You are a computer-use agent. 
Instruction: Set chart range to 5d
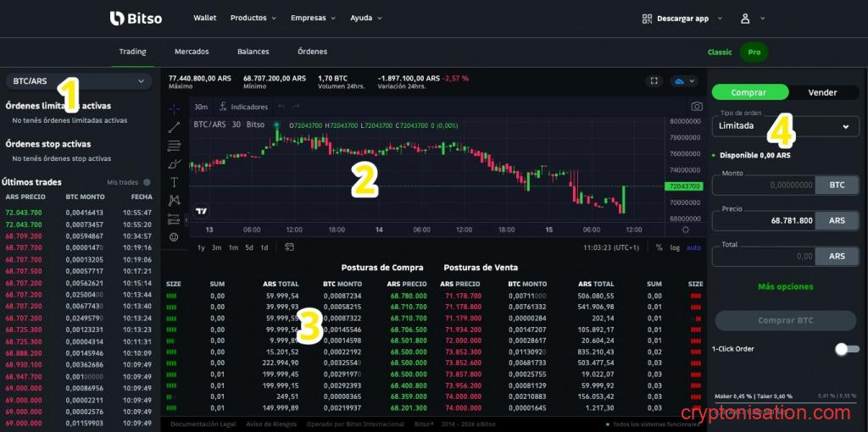click(249, 247)
